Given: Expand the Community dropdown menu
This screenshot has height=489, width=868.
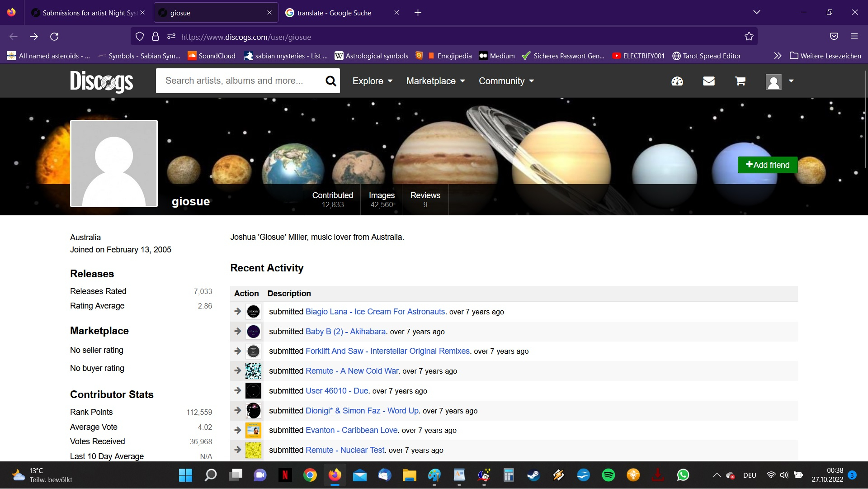Looking at the screenshot, I should [506, 81].
